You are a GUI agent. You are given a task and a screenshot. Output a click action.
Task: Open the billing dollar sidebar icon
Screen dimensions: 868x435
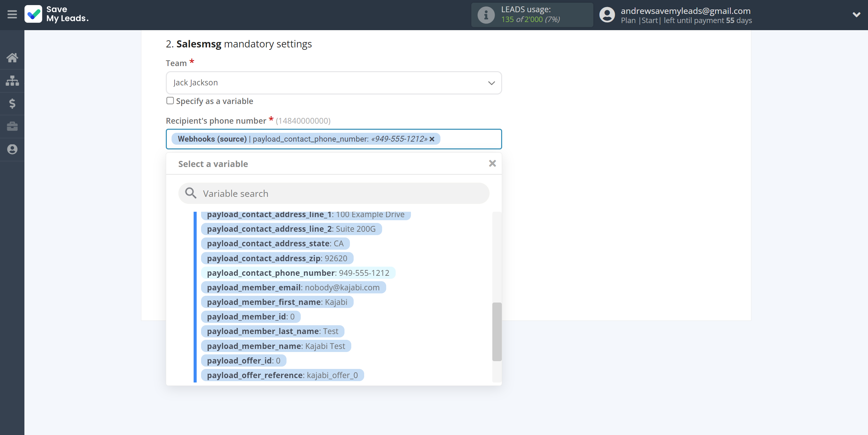click(12, 103)
